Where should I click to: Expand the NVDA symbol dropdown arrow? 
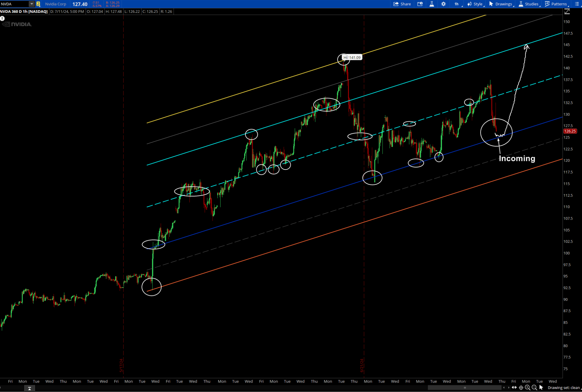point(32,4)
